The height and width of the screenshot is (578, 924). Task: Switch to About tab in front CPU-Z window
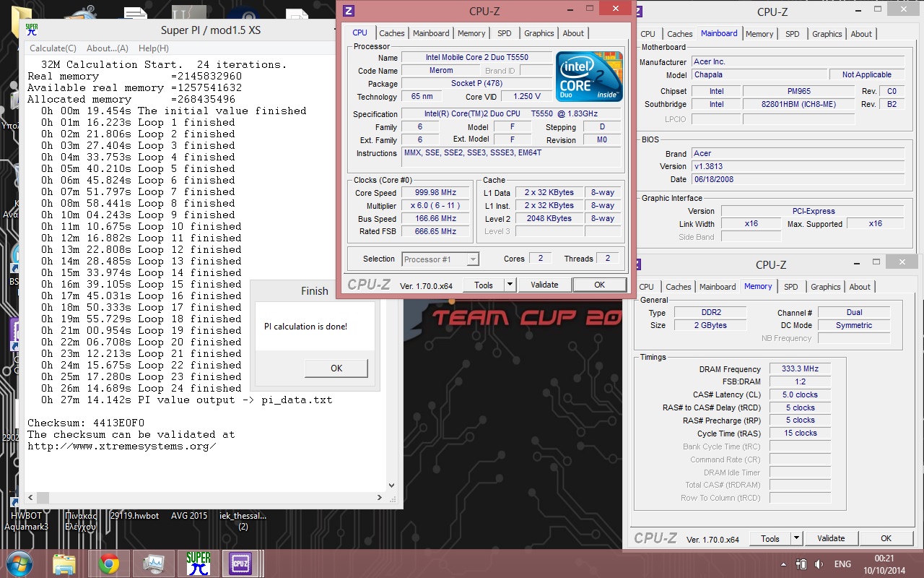(573, 33)
